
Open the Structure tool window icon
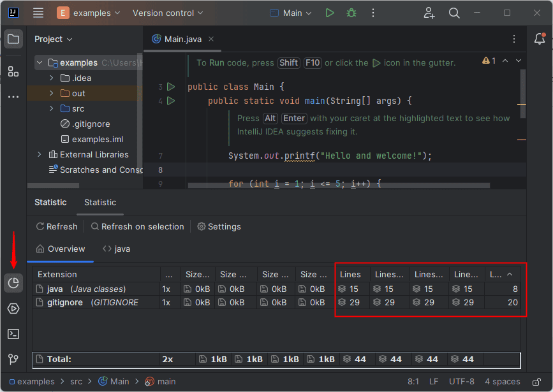[13, 71]
